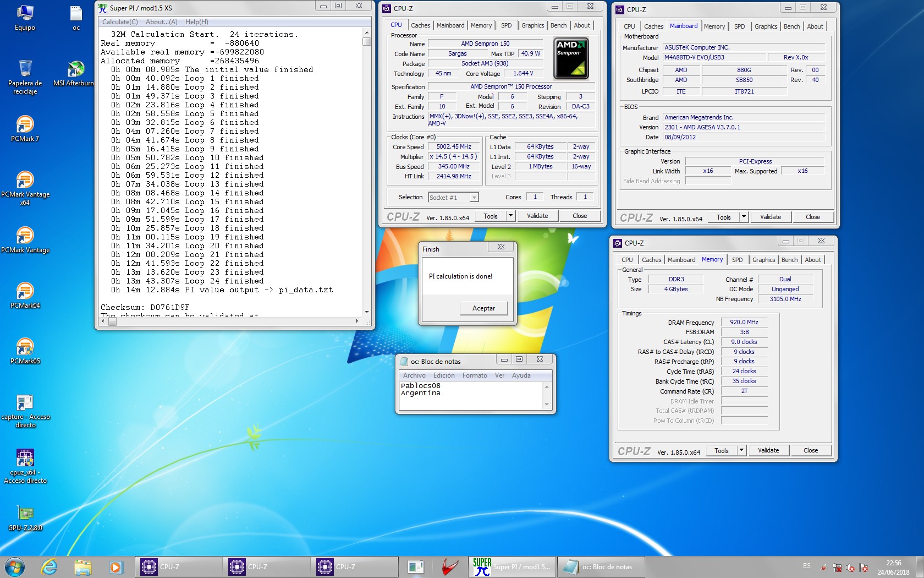The image size is (924, 578).
Task: Click the Core Speed value field
Action: 454,147
